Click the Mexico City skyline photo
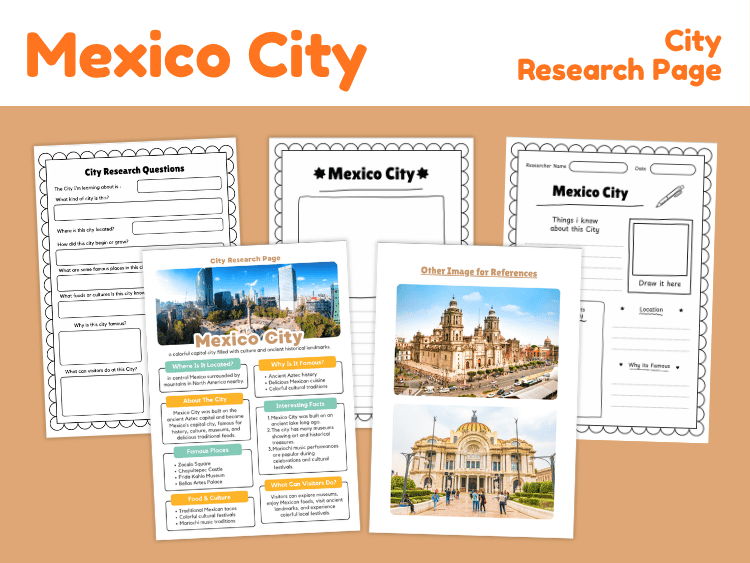This screenshot has height=563, width=750. tap(248, 302)
